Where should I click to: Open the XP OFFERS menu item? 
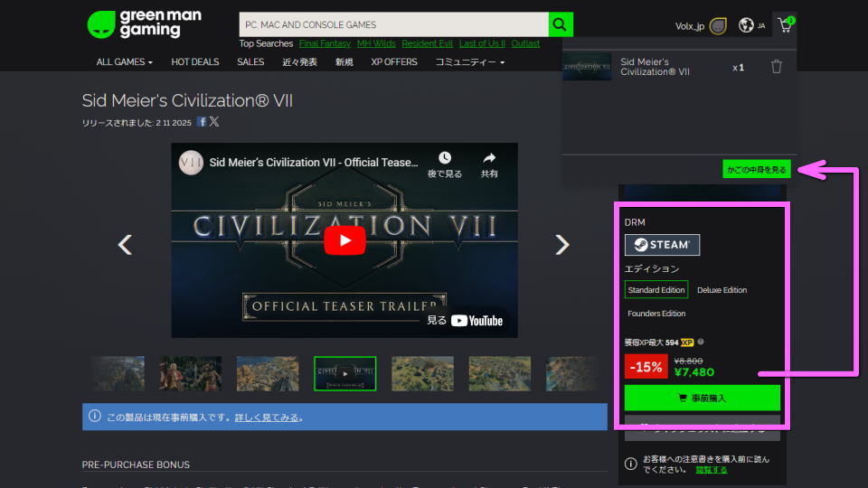[x=394, y=61]
